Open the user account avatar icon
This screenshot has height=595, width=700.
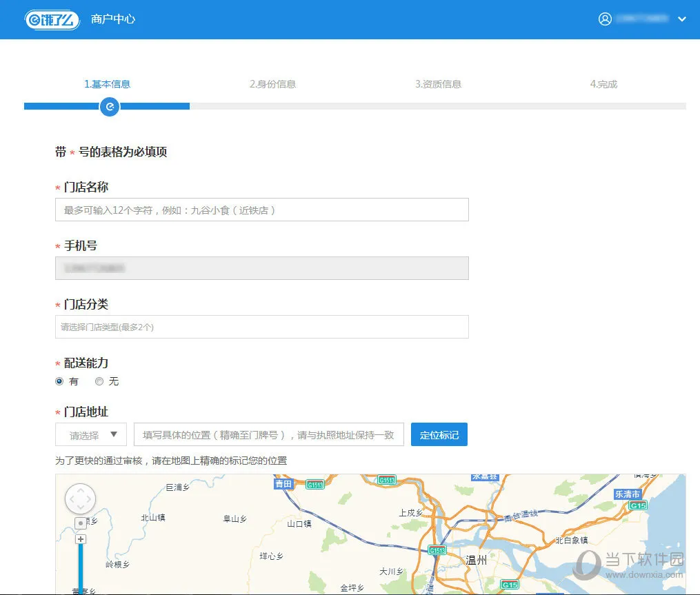(605, 19)
